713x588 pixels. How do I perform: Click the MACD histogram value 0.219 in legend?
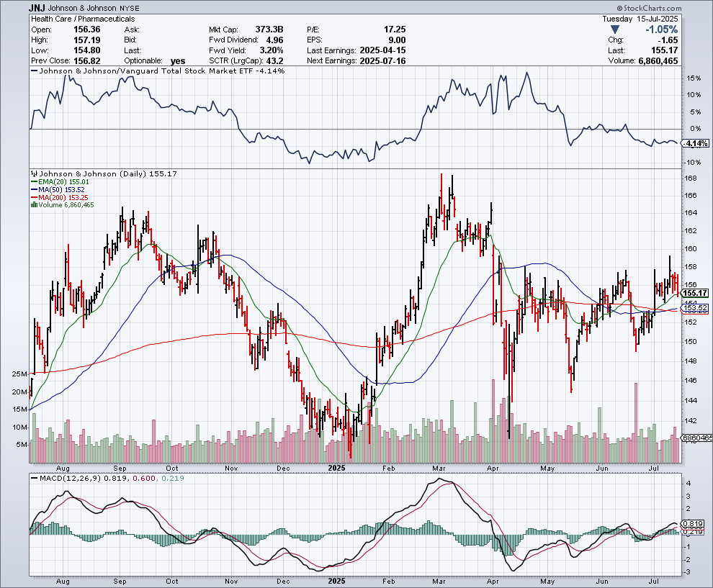[x=172, y=478]
